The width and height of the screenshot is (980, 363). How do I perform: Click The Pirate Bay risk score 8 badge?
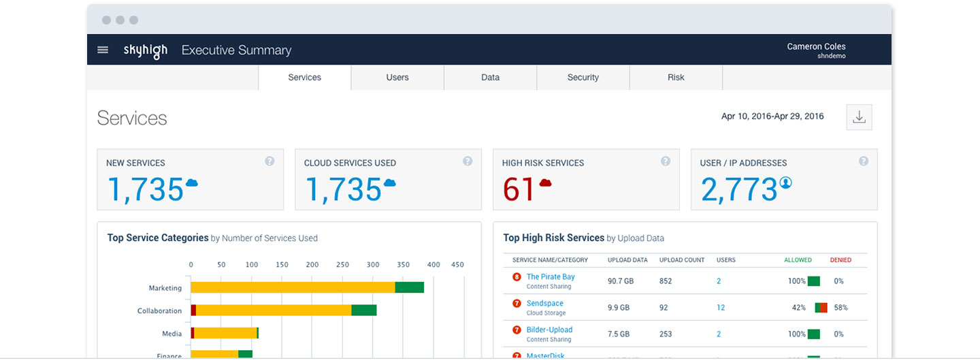[517, 277]
